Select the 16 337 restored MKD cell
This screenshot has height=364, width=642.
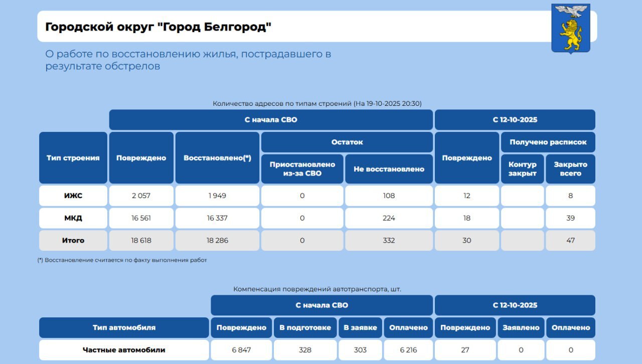[217, 218]
